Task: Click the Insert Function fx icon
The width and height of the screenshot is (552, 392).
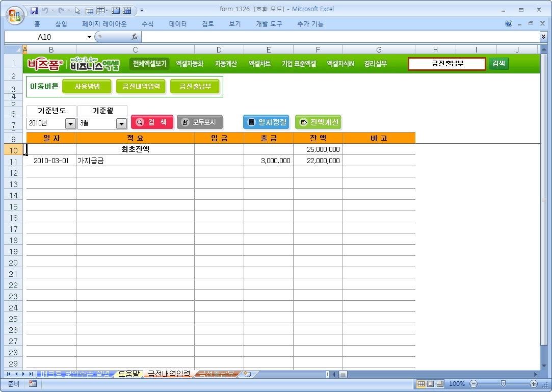Action: [135, 37]
